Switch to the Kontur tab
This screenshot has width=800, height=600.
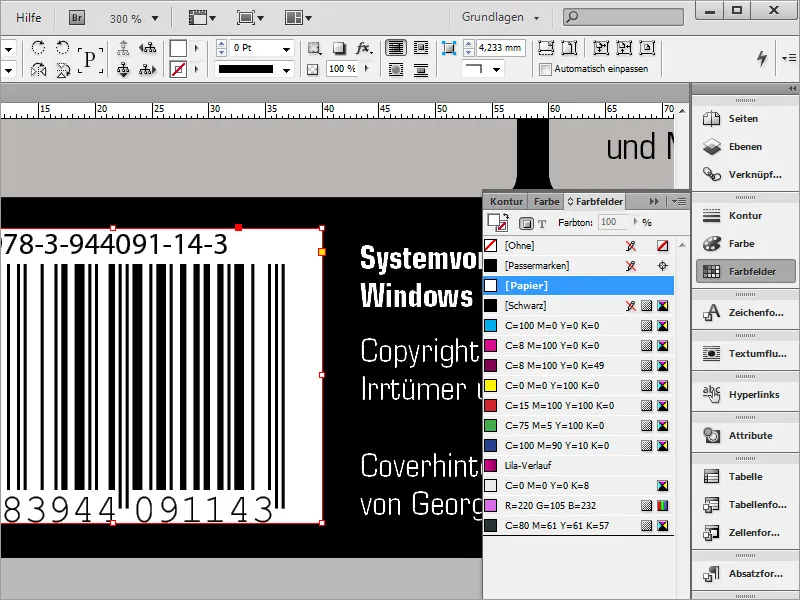(x=506, y=202)
